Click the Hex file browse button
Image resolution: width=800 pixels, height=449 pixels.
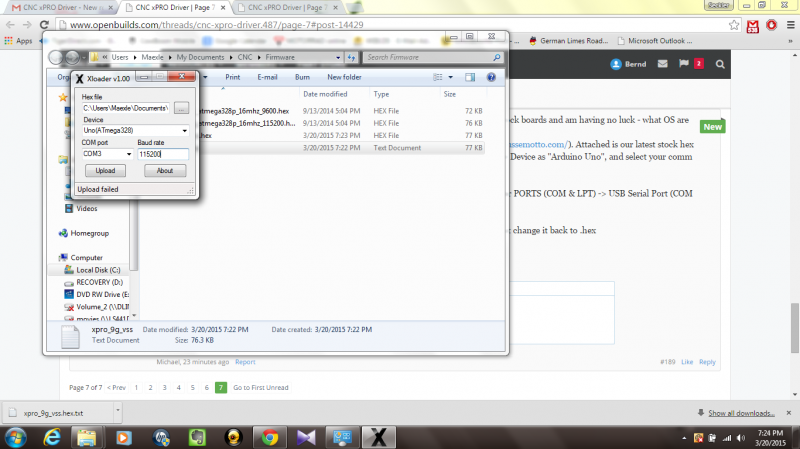pos(181,107)
